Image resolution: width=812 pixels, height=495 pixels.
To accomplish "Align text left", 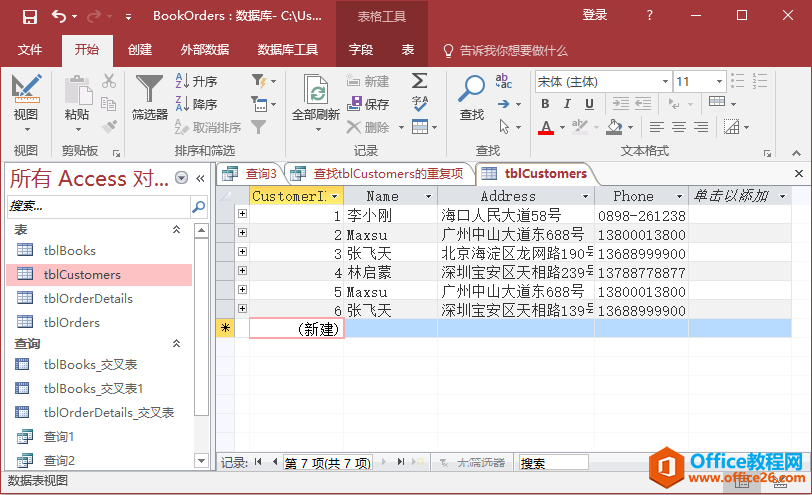I will (657, 127).
